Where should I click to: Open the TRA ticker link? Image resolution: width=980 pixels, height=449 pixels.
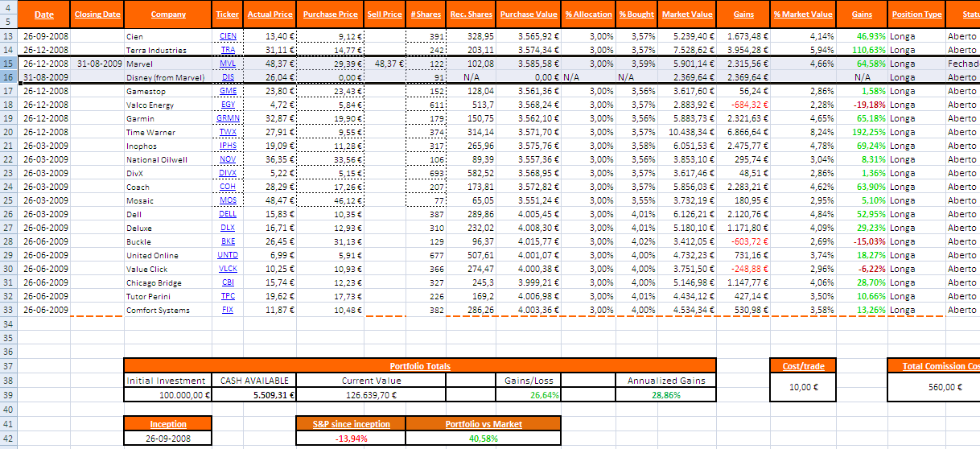(x=228, y=50)
